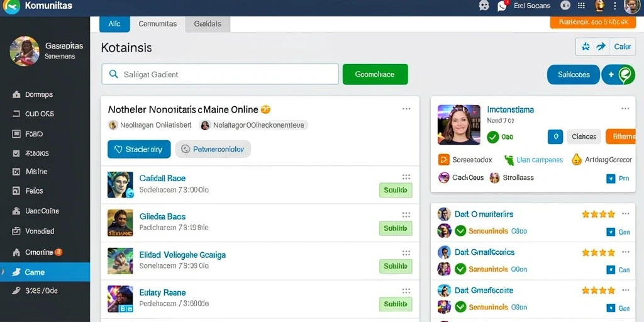Open options dots on Imctonstiama card

click(625, 109)
